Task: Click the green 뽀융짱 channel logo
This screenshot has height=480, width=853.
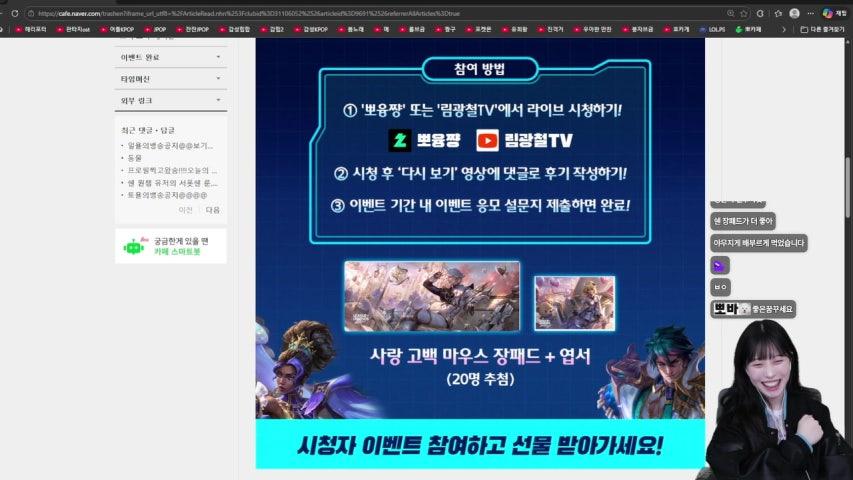Action: point(400,140)
